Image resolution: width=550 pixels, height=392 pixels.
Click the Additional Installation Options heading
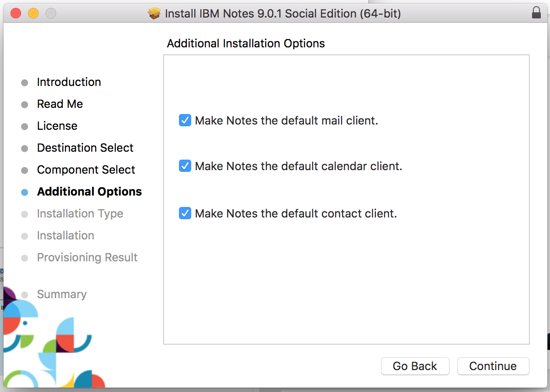246,43
